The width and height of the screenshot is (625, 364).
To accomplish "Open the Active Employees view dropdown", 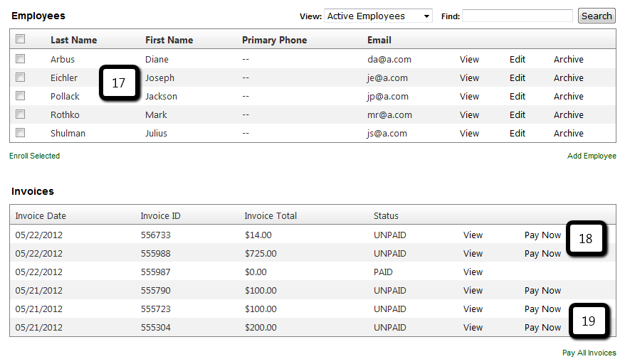I will 378,16.
